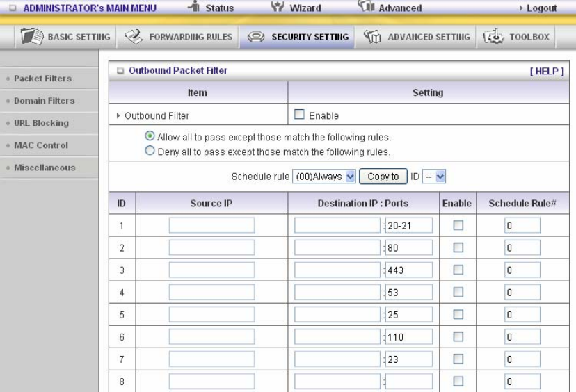Open Miscellaneous in sidebar
This screenshot has height=392, width=576.
point(45,168)
